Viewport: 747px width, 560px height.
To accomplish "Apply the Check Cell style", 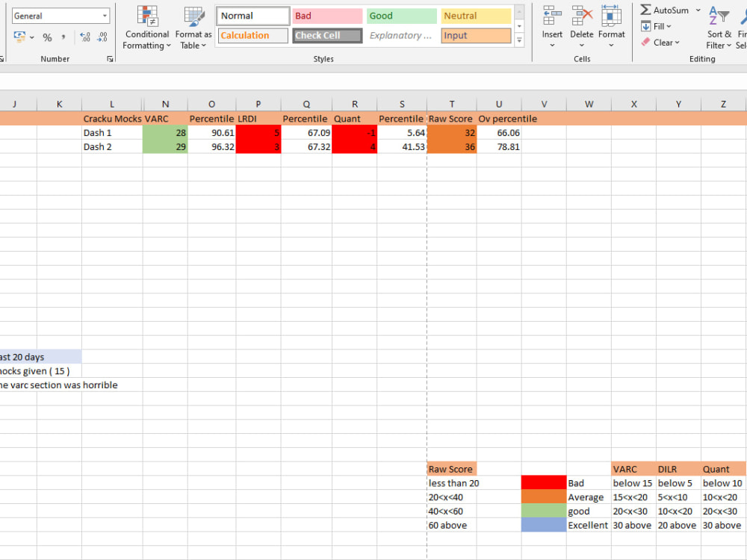I will (x=327, y=35).
